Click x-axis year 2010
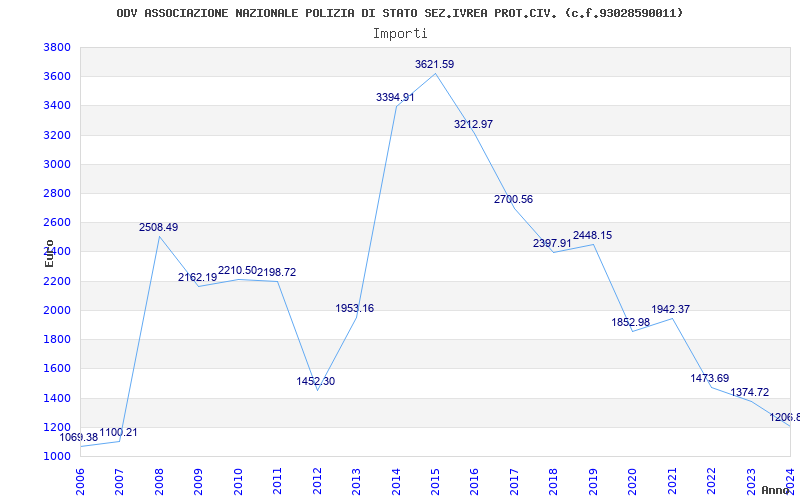800x500 pixels. pos(238,481)
